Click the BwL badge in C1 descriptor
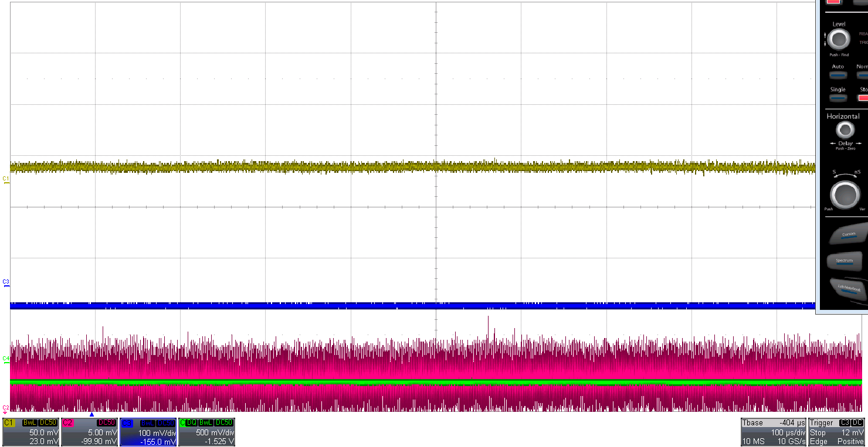Screen dimensions: 868x447 click(29, 422)
